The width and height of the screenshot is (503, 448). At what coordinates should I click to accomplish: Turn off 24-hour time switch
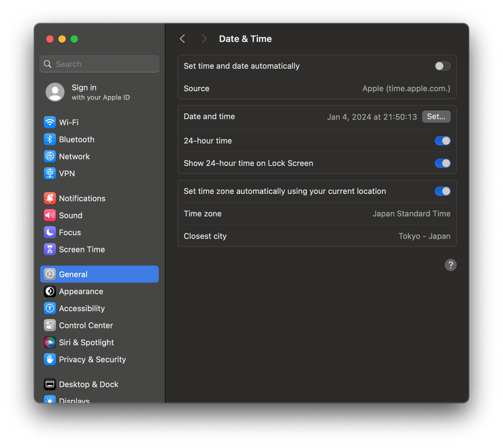(442, 141)
